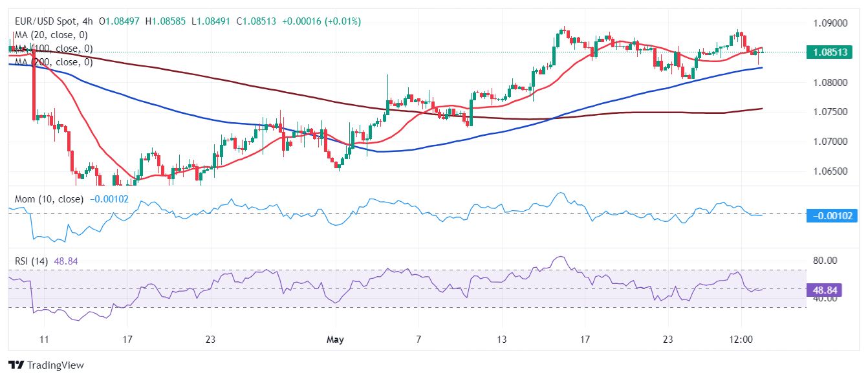Image resolution: width=868 pixels, height=379 pixels.
Task: Click the green 1.08513 current price tag
Action: (832, 52)
